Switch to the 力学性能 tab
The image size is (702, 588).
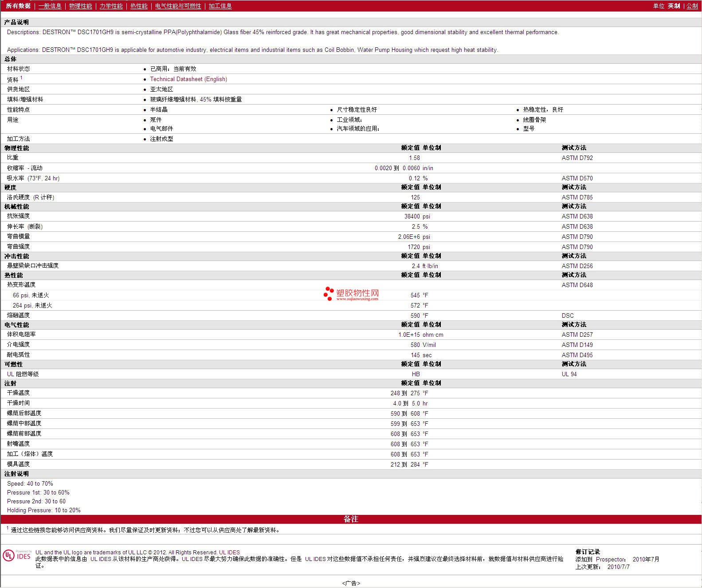[x=111, y=6]
